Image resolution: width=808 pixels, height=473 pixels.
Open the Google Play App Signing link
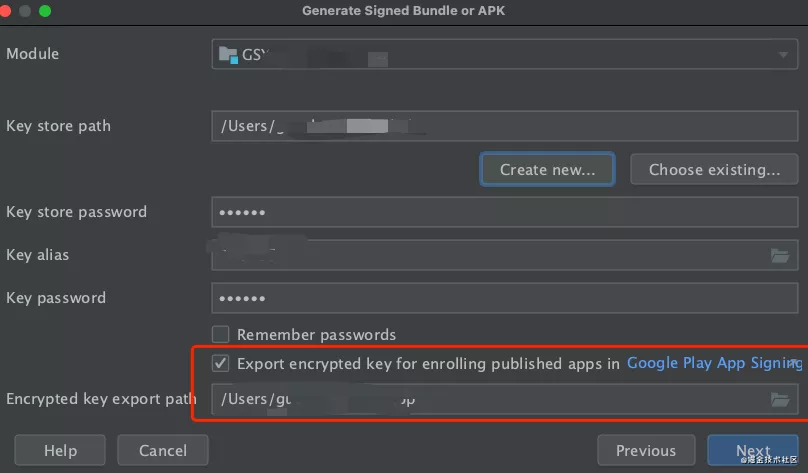click(x=714, y=363)
